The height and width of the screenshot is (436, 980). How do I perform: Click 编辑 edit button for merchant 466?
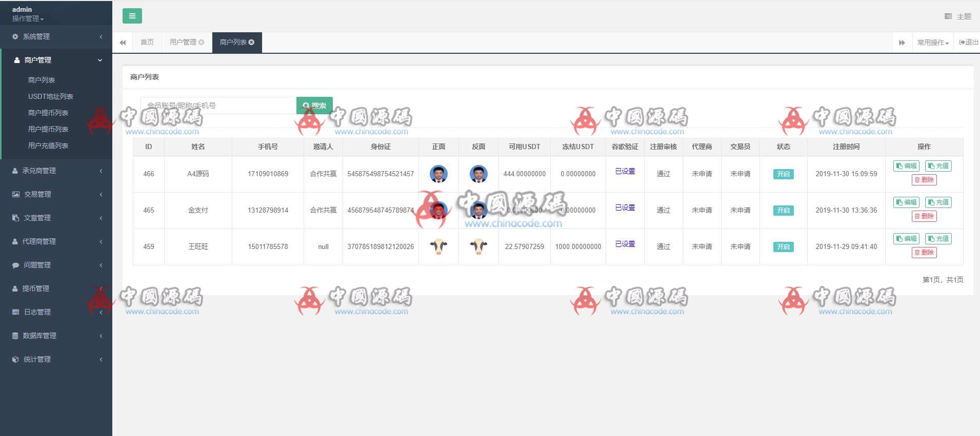(x=906, y=166)
